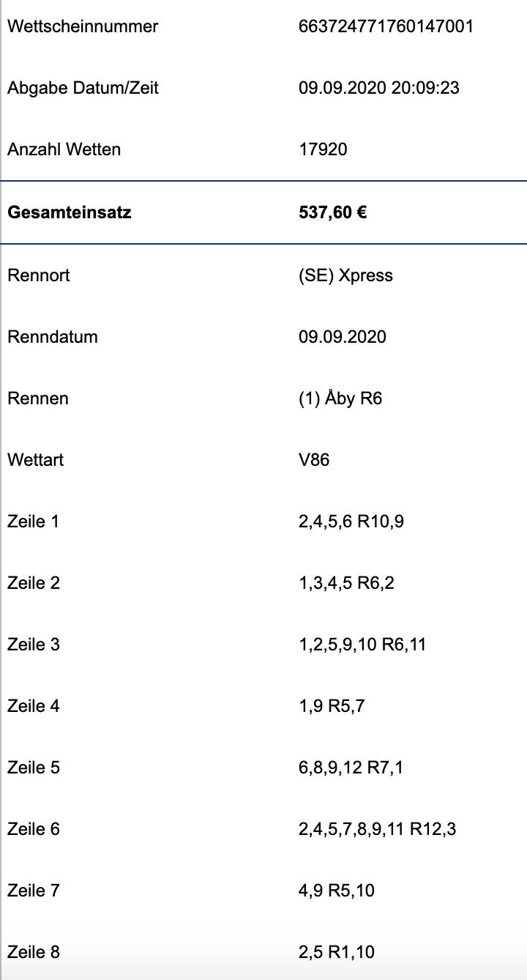Click the Gesamteinsatz amount 537,60 €
The width and height of the screenshot is (527, 980).
point(333,213)
